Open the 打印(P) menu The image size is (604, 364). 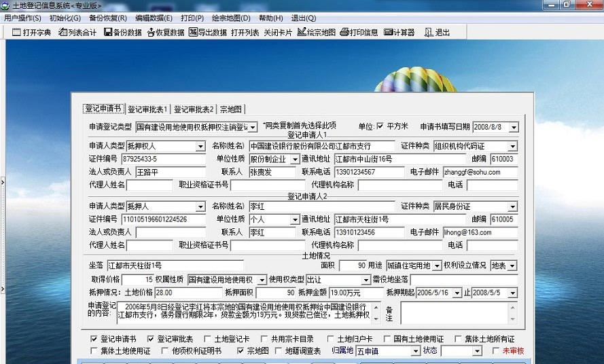[x=192, y=18]
